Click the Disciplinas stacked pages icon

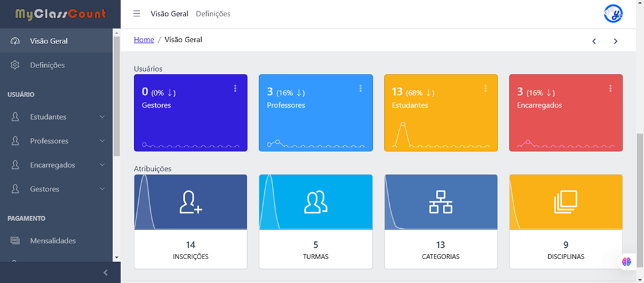tap(565, 202)
